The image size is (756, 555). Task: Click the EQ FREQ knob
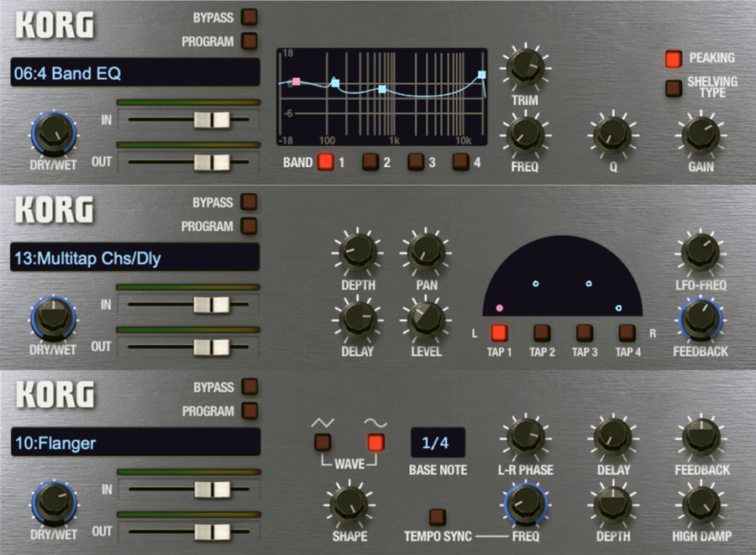(525, 134)
